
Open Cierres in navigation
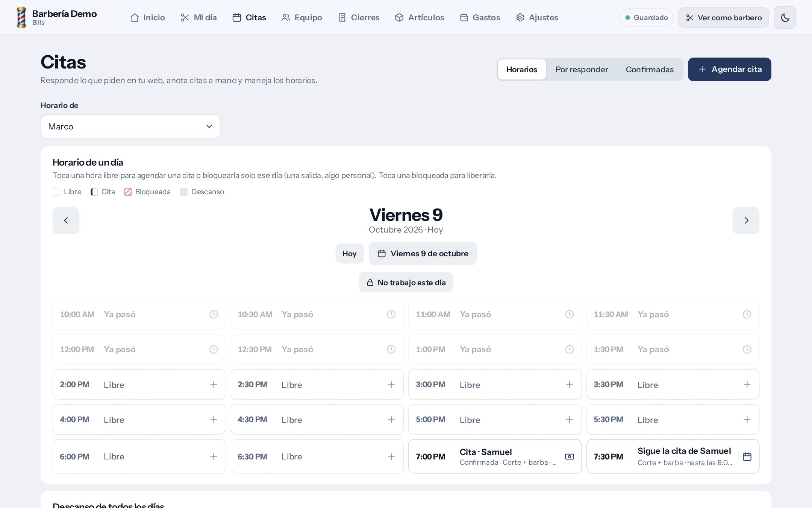359,18
